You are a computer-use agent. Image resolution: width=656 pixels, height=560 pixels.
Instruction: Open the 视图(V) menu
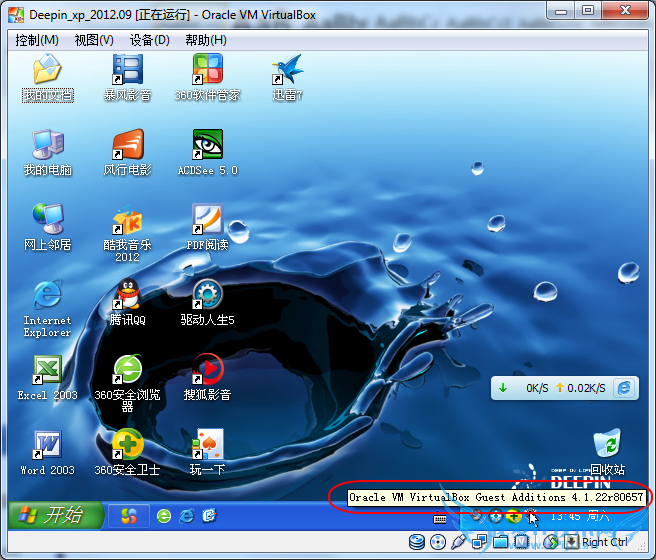[x=93, y=40]
